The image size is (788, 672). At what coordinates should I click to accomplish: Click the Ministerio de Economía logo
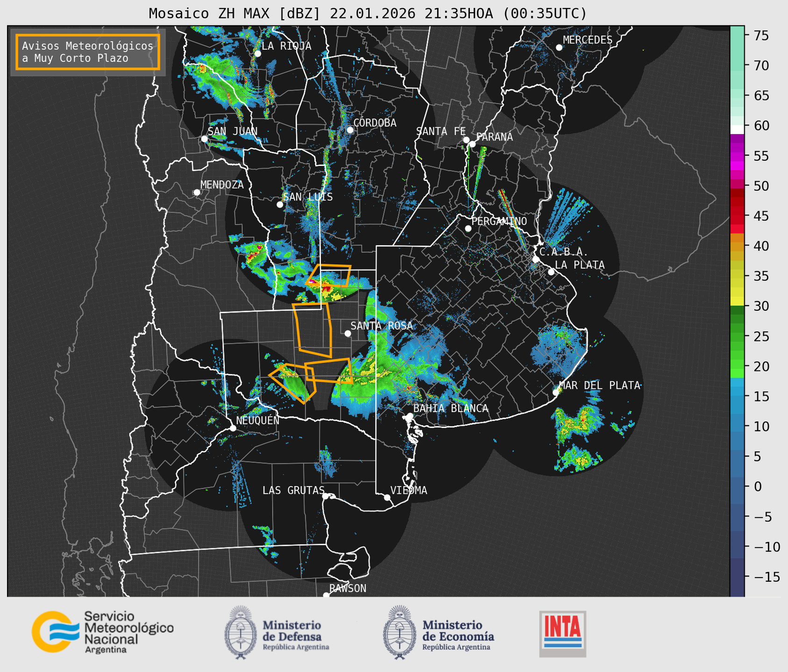[439, 632]
